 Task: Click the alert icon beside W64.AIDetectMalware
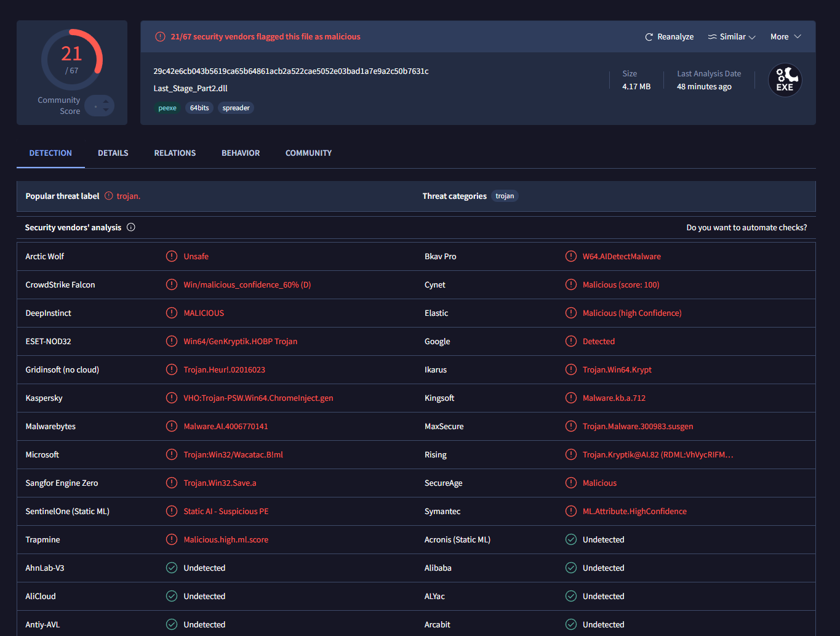571,256
